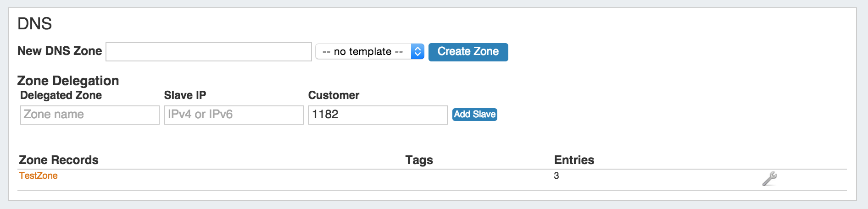This screenshot has height=209, width=868.
Task: Click the Slave IP label
Action: (185, 95)
